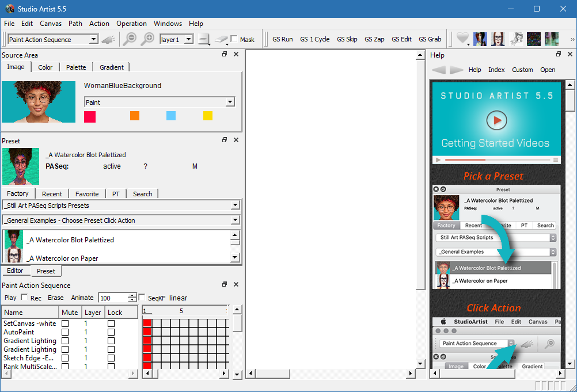Viewport: 577px width, 392px height.
Task: Click the Index link in Help panel
Action: tap(496, 70)
